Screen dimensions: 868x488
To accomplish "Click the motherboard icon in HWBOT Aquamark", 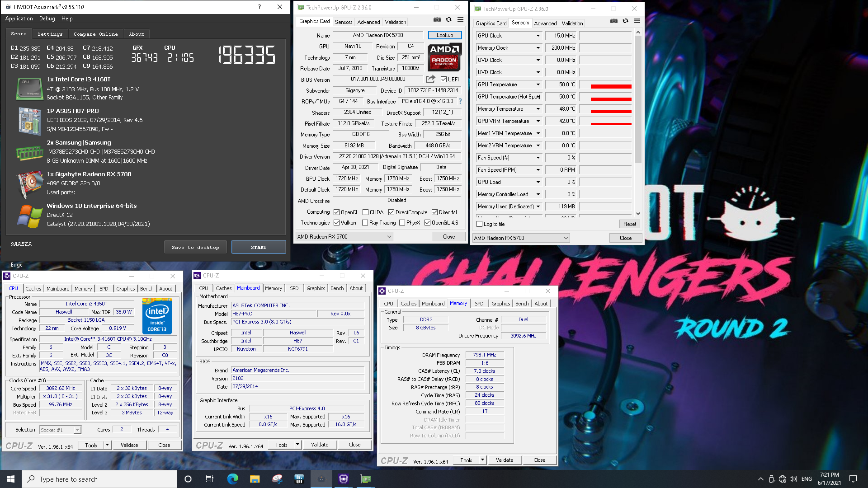I will coord(29,121).
